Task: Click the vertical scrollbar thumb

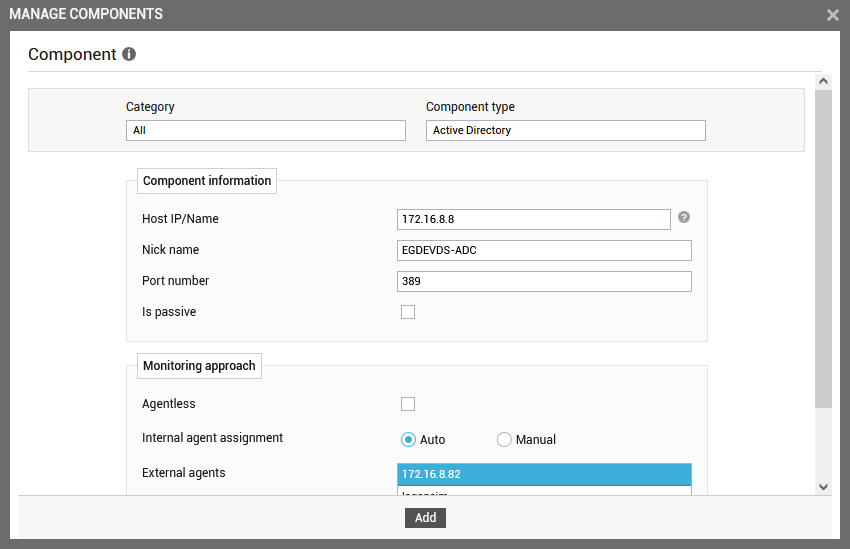Action: coord(823,249)
